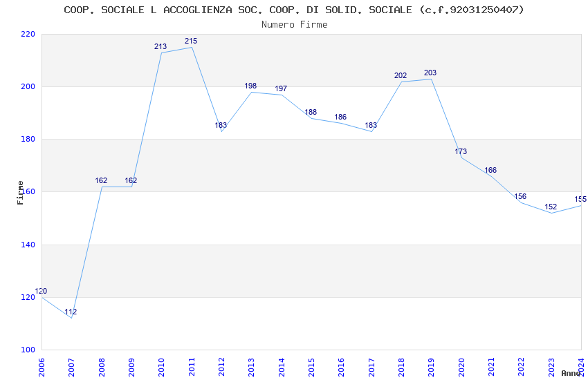Click the x-axis year label 2011
The image size is (588, 380).
[192, 368]
